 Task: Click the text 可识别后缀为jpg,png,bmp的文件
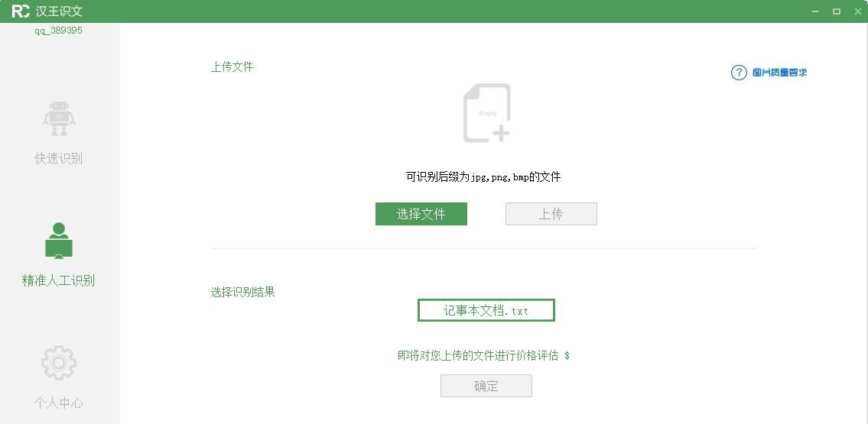coord(483,177)
